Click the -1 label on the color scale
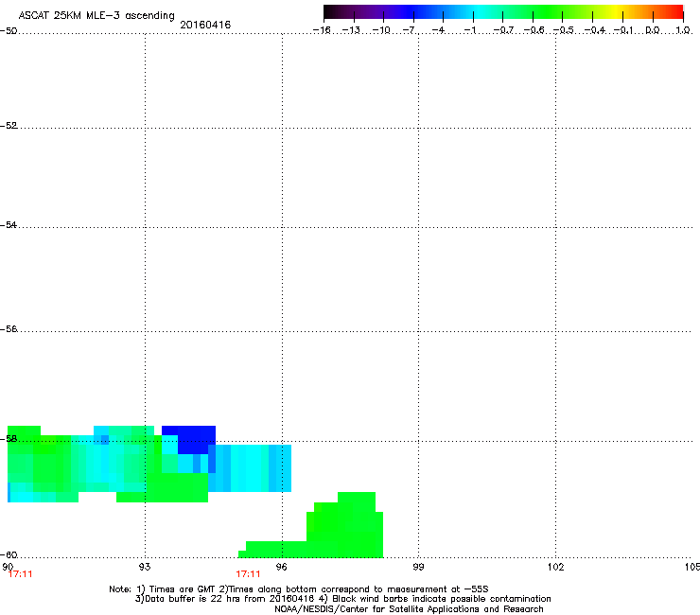700x615 pixels. (x=470, y=30)
